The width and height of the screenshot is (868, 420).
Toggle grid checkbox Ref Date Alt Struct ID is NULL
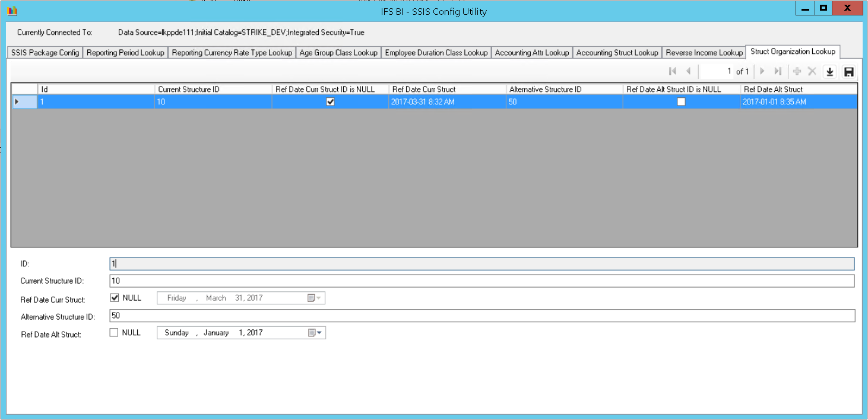682,101
